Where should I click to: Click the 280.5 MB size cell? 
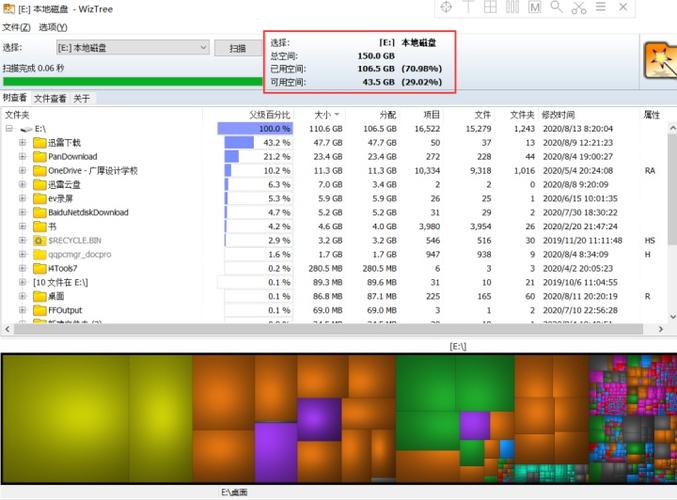(326, 268)
